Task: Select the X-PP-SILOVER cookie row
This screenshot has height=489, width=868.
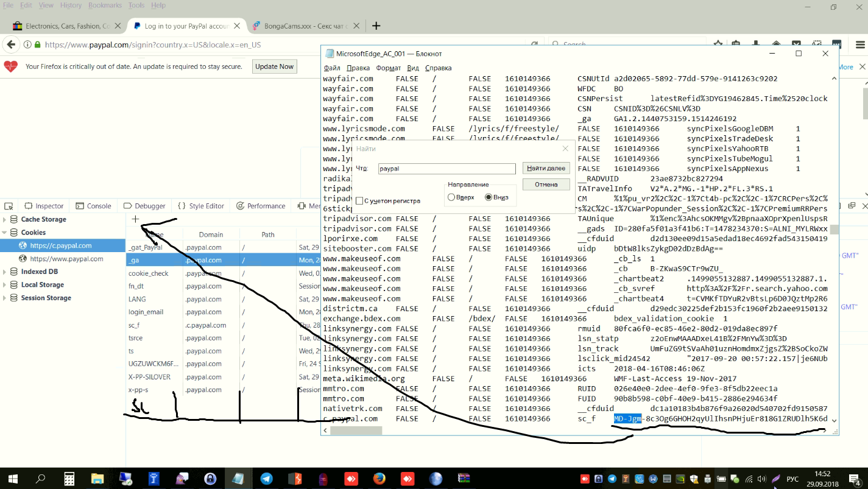Action: click(222, 377)
